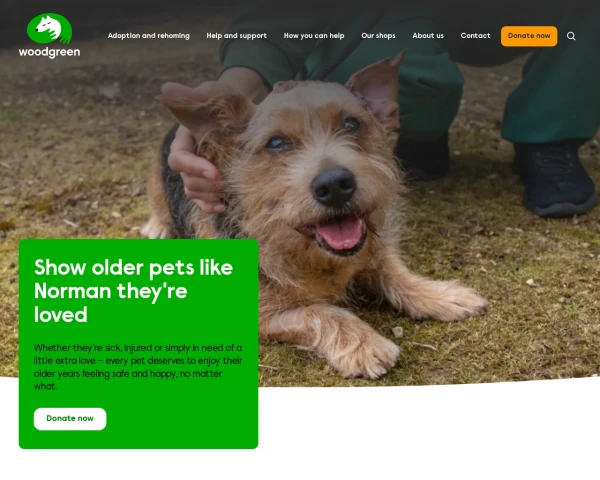Click the black shoe in the photo

coord(555,178)
